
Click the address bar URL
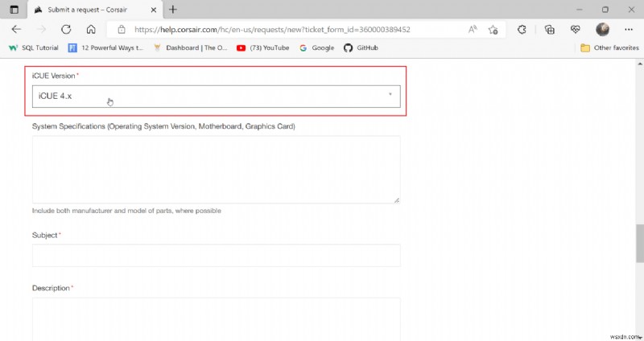(x=272, y=30)
